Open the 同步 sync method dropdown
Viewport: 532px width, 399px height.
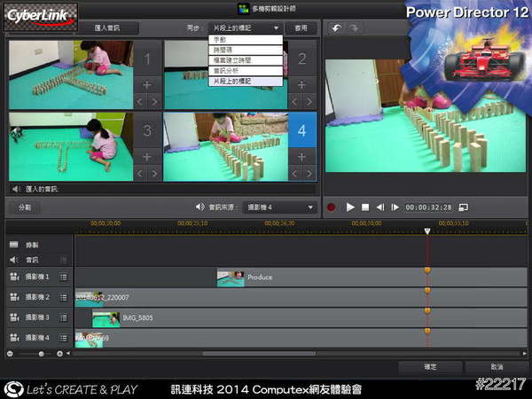(246, 28)
